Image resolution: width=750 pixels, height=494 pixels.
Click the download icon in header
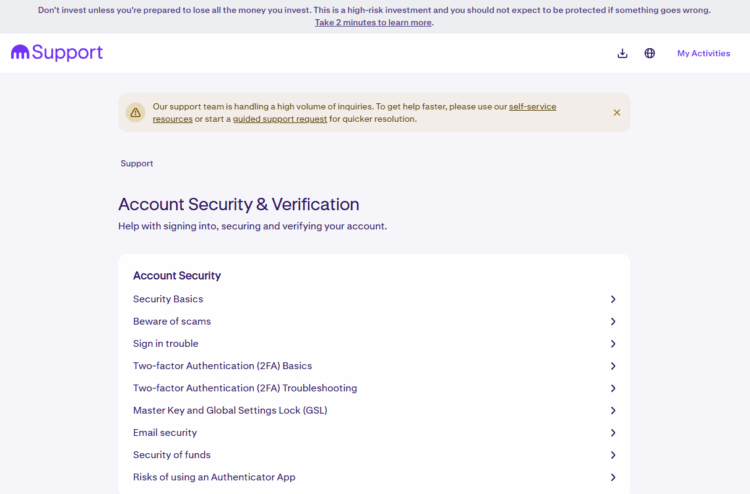622,53
